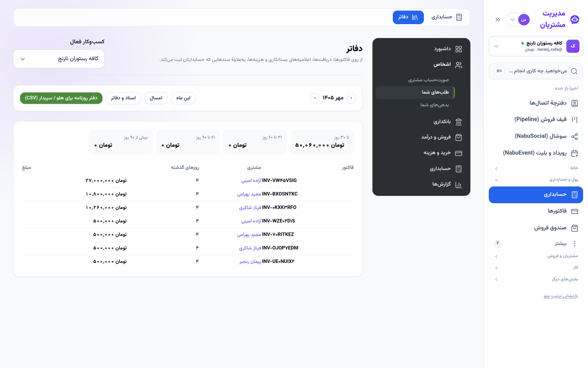Click فروش و درآمد bag icon
Viewport: 588px width, 368px height.
click(459, 137)
